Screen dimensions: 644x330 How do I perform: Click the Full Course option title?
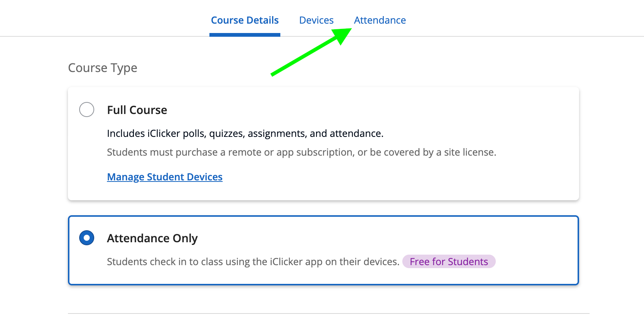pyautogui.click(x=137, y=110)
